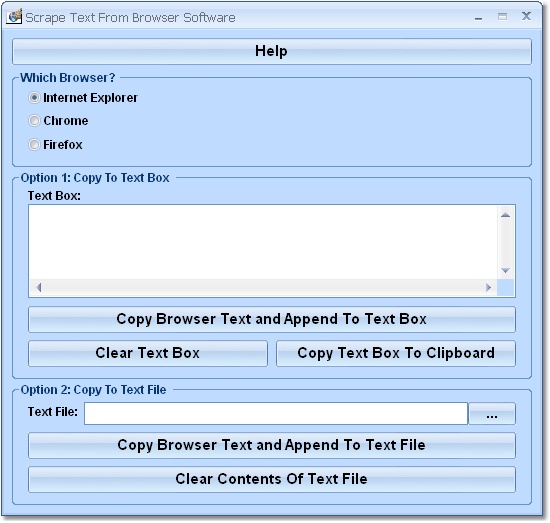Click the Clear Text Box button
Screen dimensions: 550x523
pos(148,353)
